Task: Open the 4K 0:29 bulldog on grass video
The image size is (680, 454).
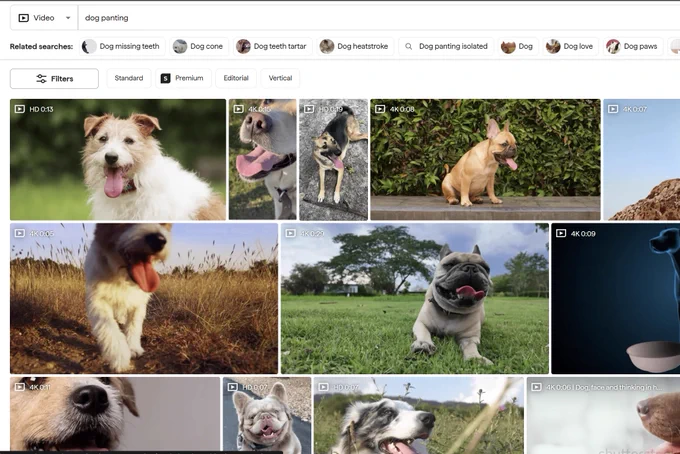Action: point(415,298)
